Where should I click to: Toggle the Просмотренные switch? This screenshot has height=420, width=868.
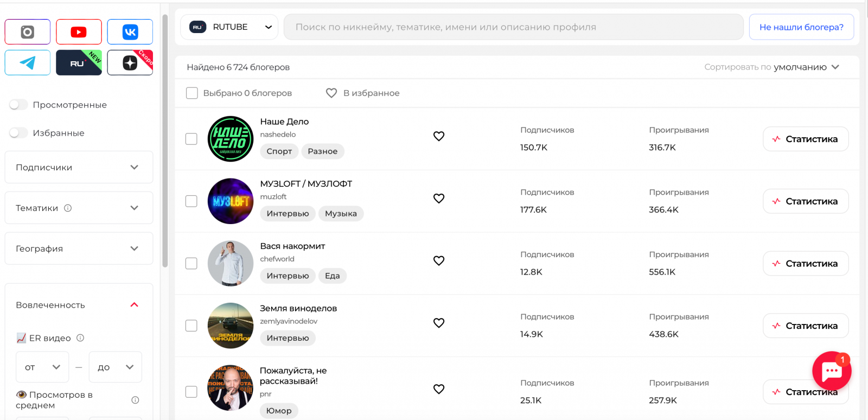click(x=18, y=105)
